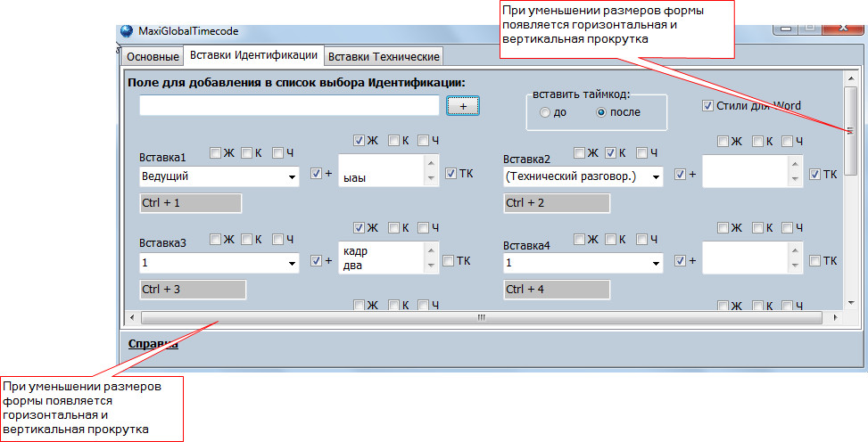Click the vertical scrollbar up arrow
This screenshot has height=442, width=868.
(851, 78)
